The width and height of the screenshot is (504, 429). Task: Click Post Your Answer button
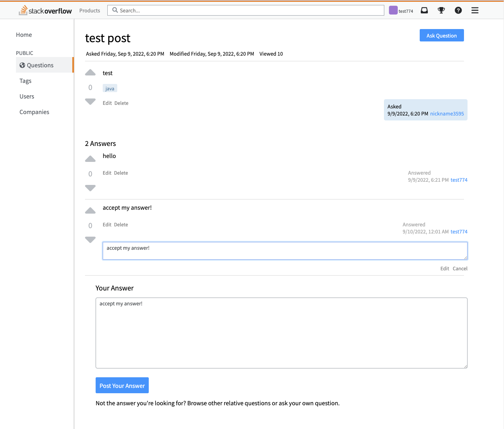(x=122, y=385)
